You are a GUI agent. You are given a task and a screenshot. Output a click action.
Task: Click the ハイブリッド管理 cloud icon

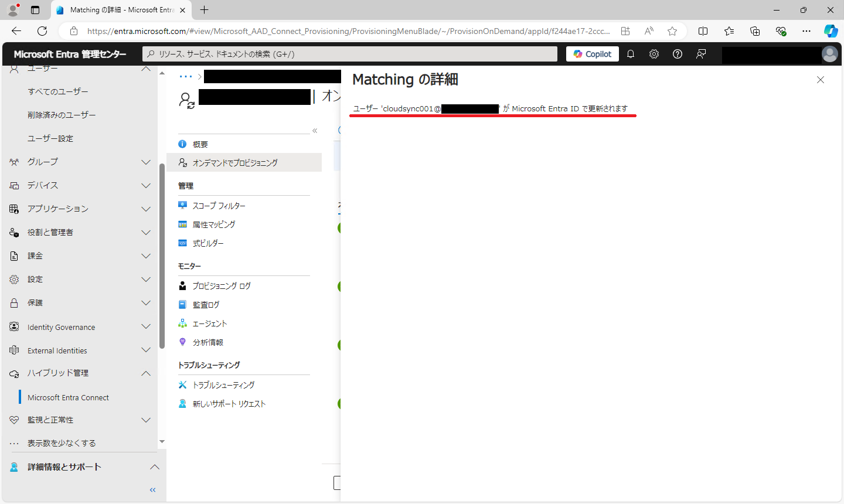coord(14,373)
